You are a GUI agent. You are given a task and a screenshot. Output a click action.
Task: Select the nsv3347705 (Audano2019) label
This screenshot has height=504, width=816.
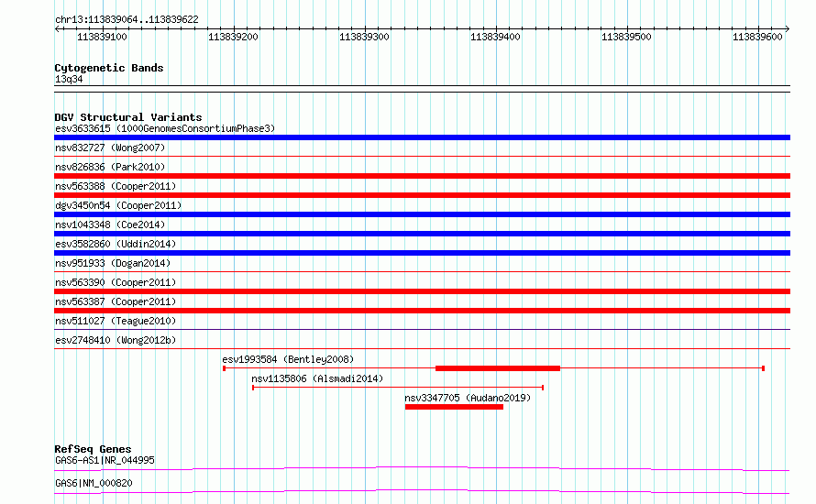coord(468,398)
